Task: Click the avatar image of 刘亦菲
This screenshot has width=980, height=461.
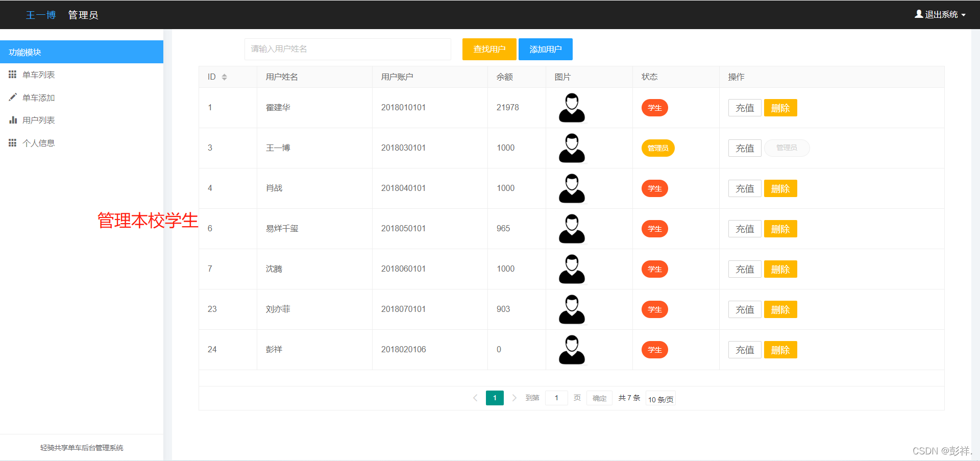Action: tap(572, 309)
